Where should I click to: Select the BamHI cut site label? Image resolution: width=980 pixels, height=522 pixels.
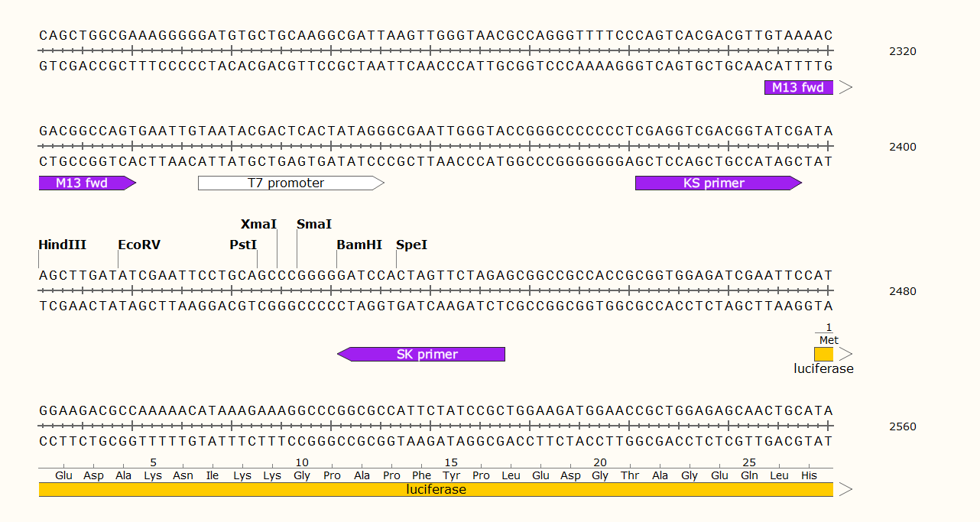(359, 245)
